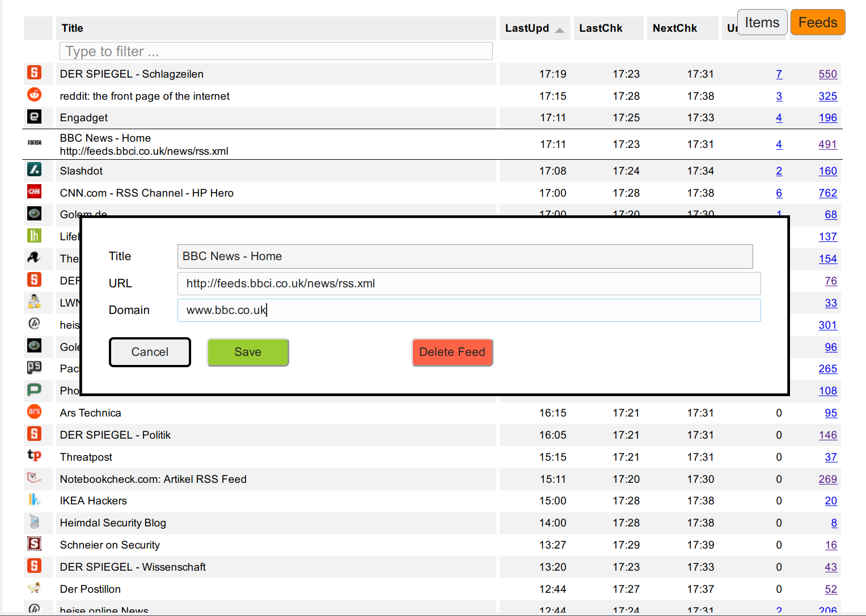
Task: Click the DER SPIEGEL Schlagzeilen feed icon
Action: [x=35, y=73]
